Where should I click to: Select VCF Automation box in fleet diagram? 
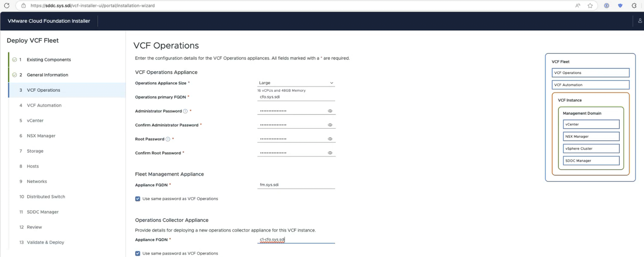point(591,85)
